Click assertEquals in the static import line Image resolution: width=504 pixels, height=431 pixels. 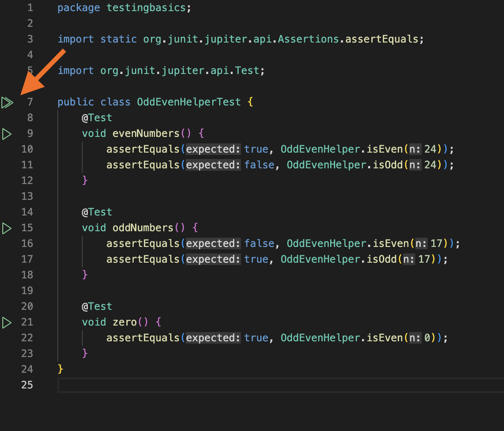tap(381, 39)
